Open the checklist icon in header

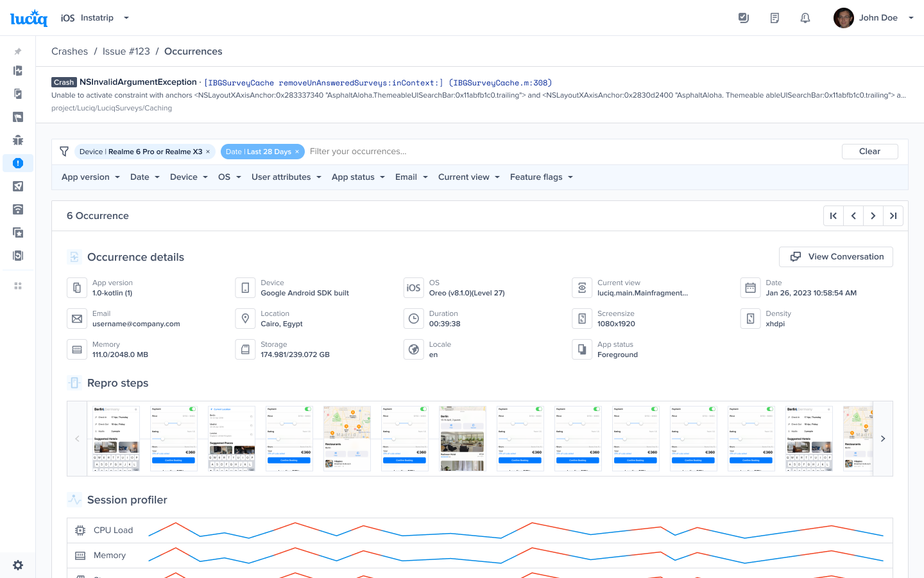(744, 18)
